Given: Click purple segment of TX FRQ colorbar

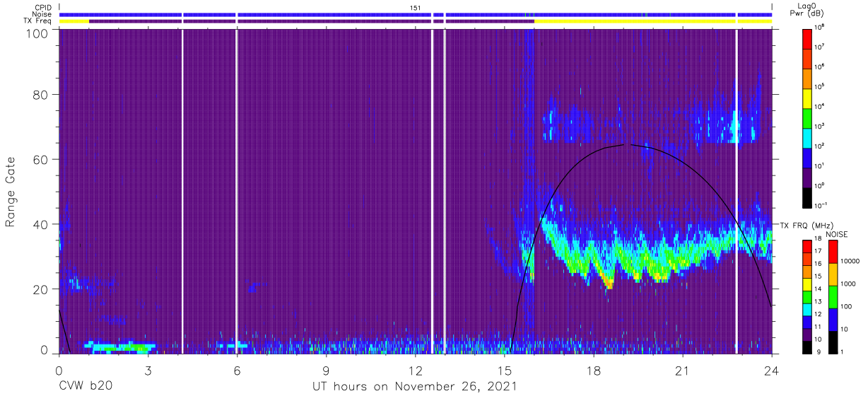Looking at the screenshot, I should (807, 334).
